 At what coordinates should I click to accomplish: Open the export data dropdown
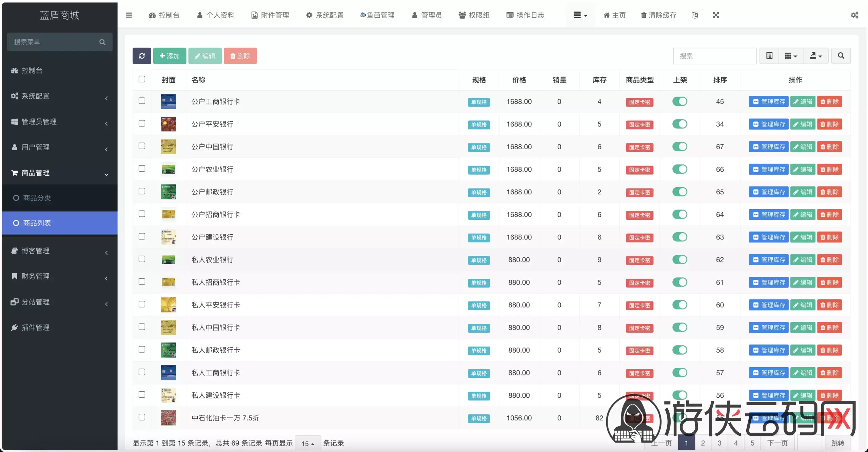coord(816,56)
